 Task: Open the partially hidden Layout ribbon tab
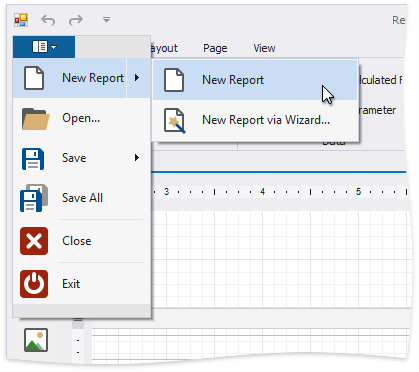[x=164, y=48]
